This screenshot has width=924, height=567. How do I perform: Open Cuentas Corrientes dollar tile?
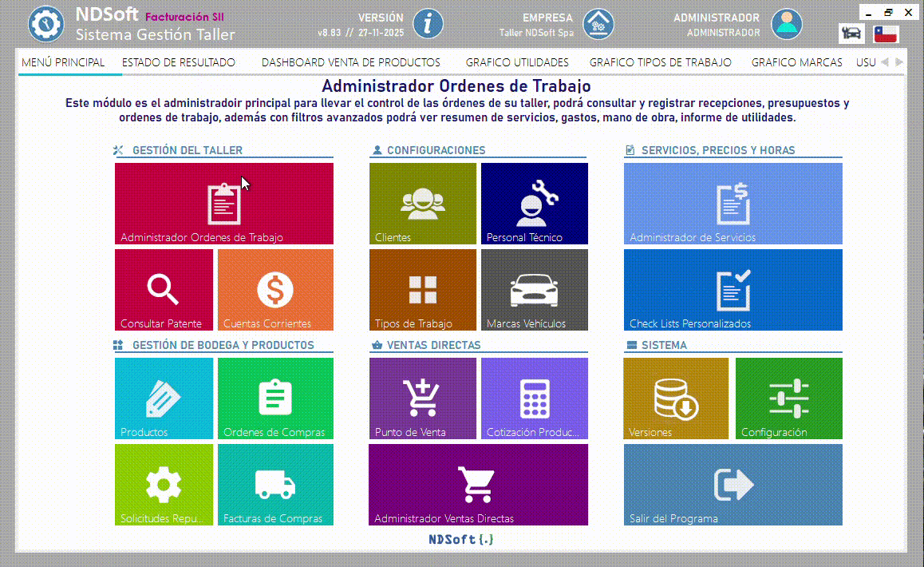tap(275, 290)
